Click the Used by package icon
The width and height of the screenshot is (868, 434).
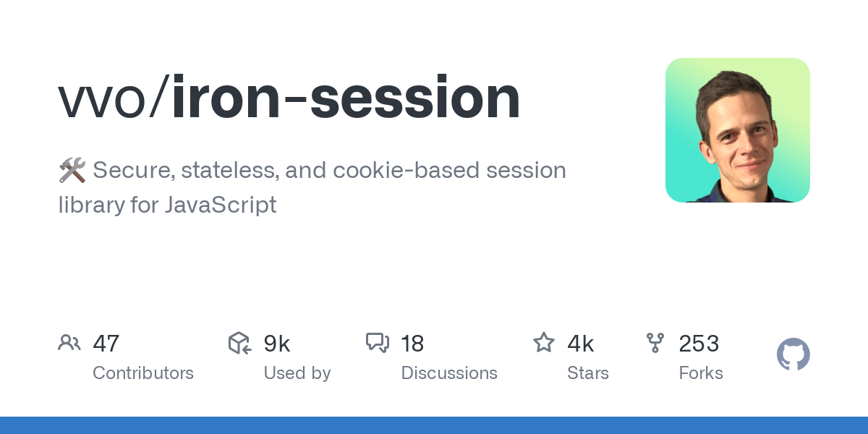239,343
